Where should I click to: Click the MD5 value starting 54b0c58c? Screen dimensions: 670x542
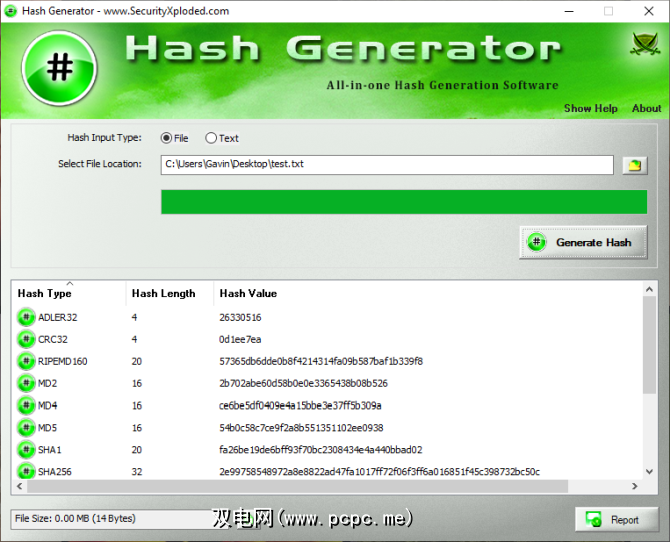tap(301, 427)
